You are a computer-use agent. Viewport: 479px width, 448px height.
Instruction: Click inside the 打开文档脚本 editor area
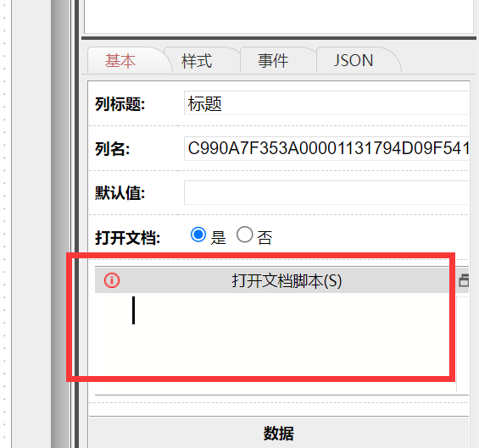pyautogui.click(x=275, y=342)
